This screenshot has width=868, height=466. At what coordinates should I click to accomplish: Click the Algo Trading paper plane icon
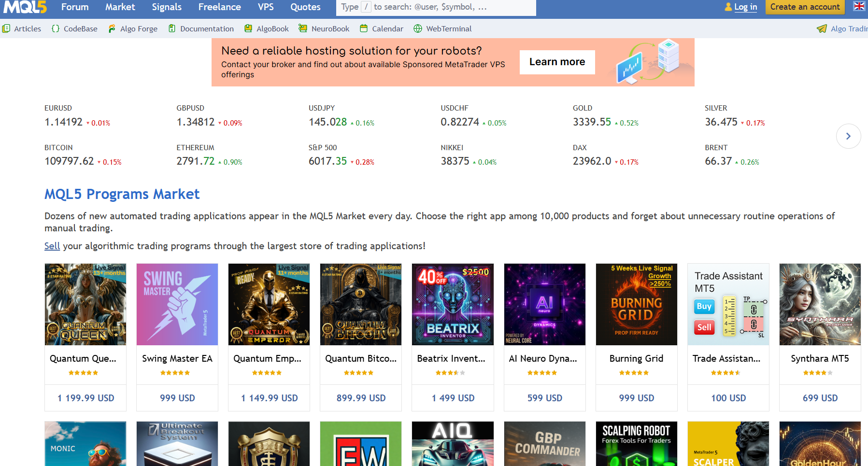pos(822,28)
